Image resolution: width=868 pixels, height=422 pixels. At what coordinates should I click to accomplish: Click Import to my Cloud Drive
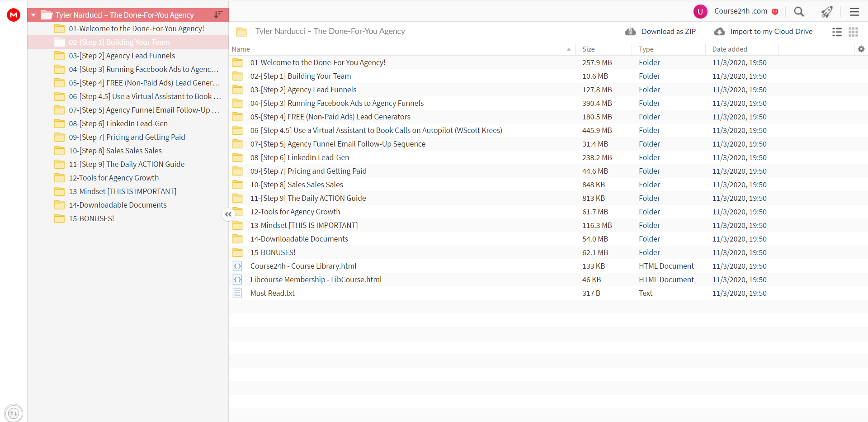tap(763, 32)
